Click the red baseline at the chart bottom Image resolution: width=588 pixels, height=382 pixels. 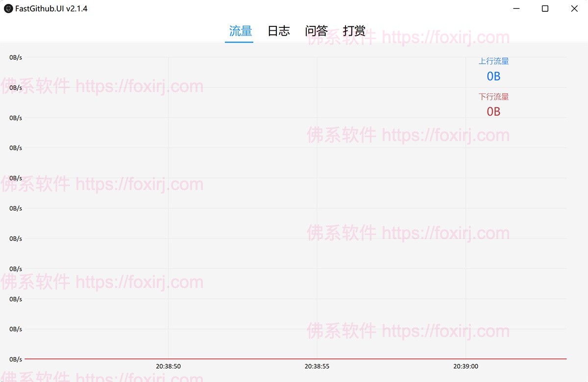tap(294, 358)
